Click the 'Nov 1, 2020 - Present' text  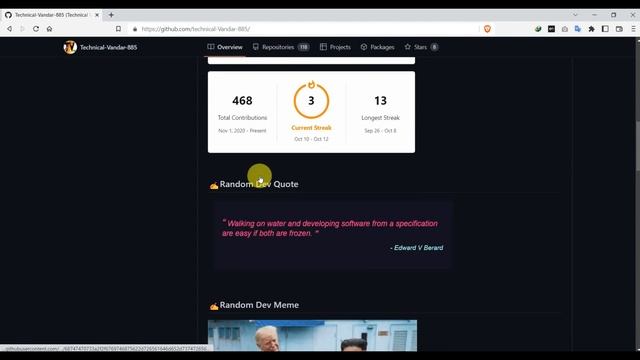point(242,131)
